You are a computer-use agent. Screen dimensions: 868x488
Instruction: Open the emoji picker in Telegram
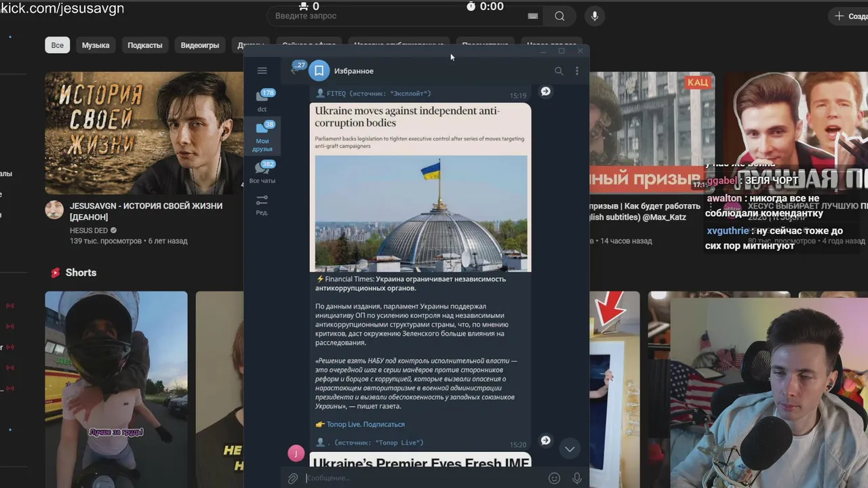[x=554, y=479]
